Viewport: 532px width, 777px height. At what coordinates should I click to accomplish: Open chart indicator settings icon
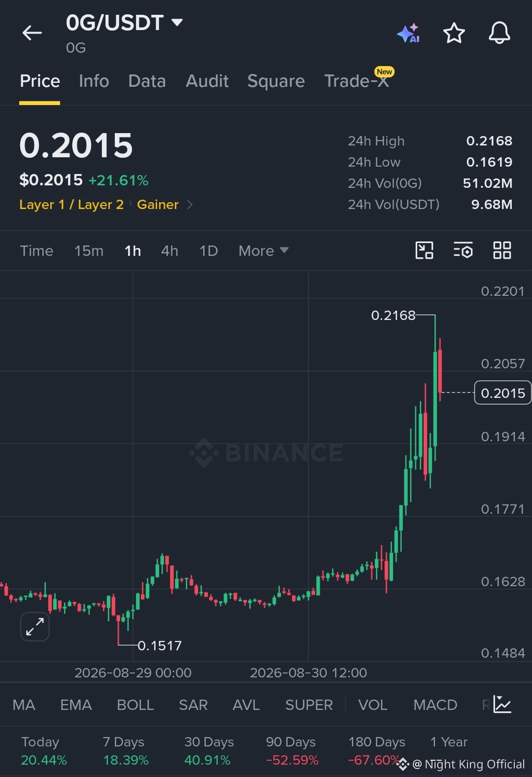(463, 250)
